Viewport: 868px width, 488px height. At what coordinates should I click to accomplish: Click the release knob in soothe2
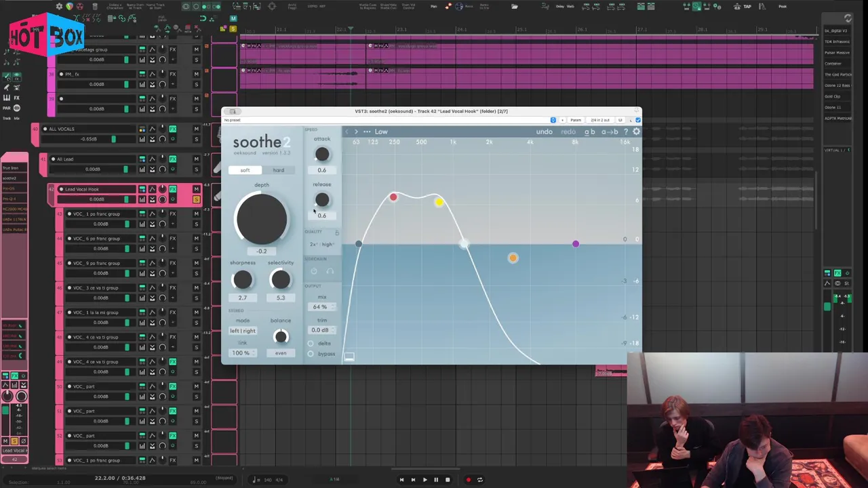pyautogui.click(x=322, y=200)
